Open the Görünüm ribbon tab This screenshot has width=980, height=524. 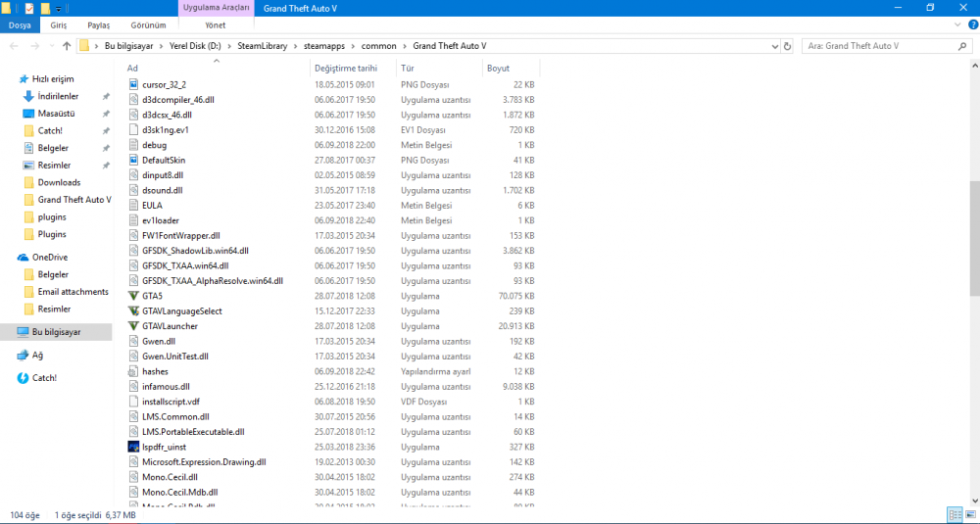[x=148, y=25]
